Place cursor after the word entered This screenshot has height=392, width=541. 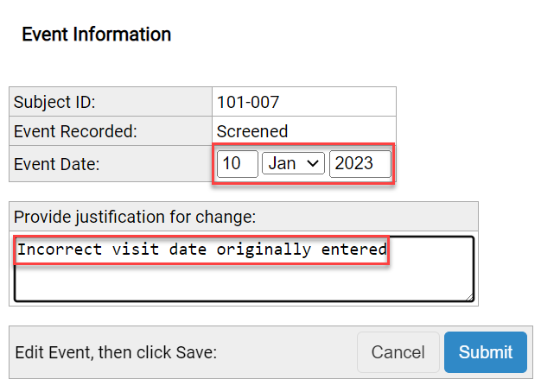pos(387,250)
